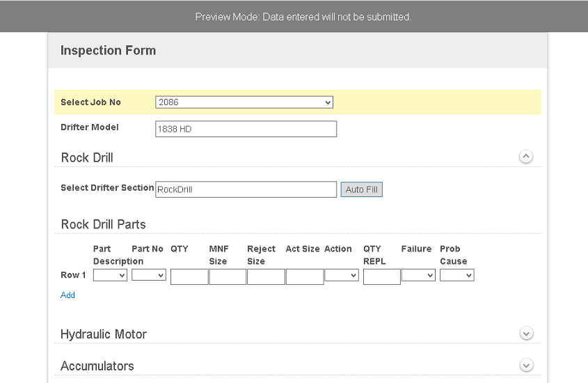588x383 pixels.
Task: Open the Failure dropdown in Row 1
Action: tap(418, 276)
